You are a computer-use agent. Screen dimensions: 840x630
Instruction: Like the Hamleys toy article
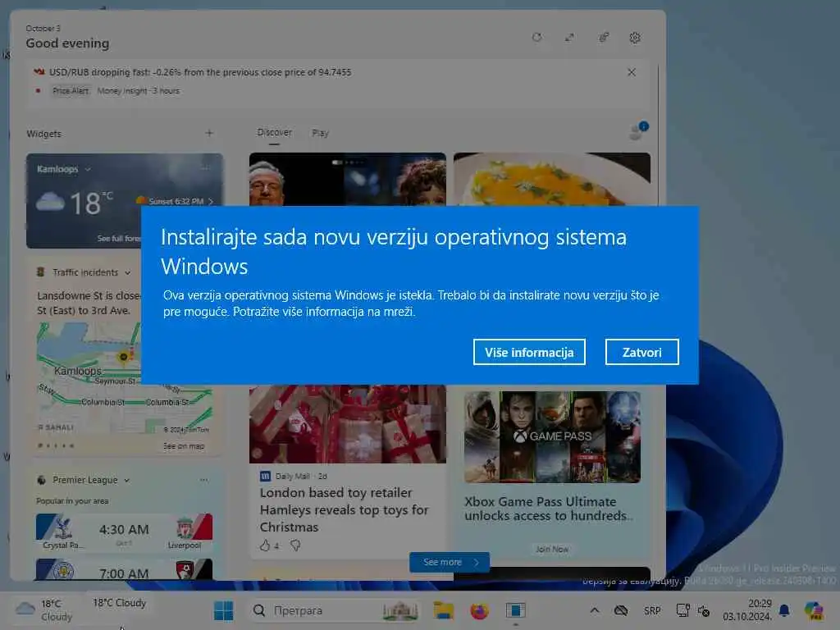coord(265,546)
